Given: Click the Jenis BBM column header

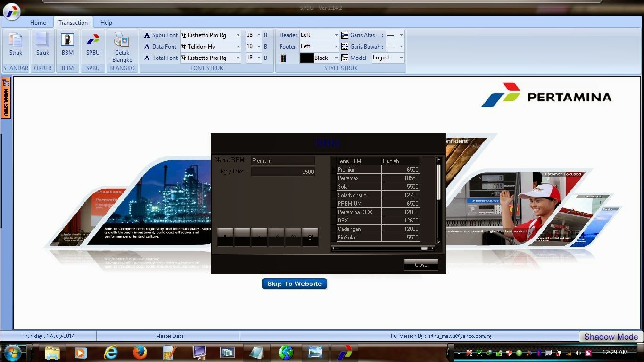Looking at the screenshot, I should click(x=359, y=161).
